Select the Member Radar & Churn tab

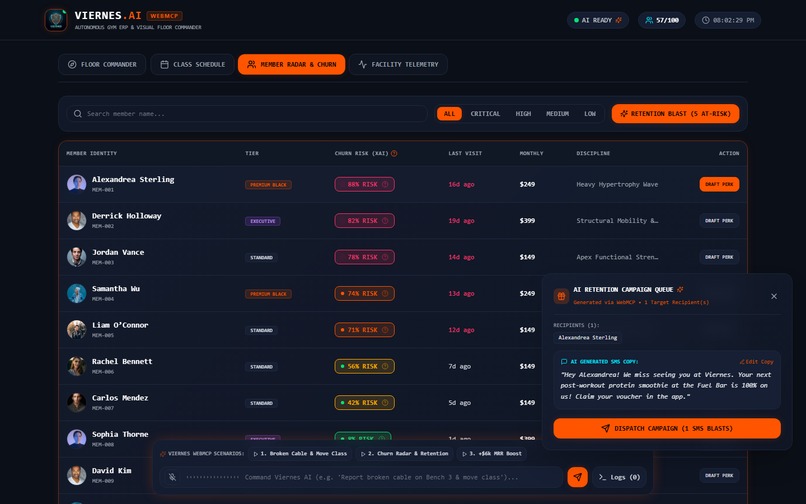[x=291, y=64]
